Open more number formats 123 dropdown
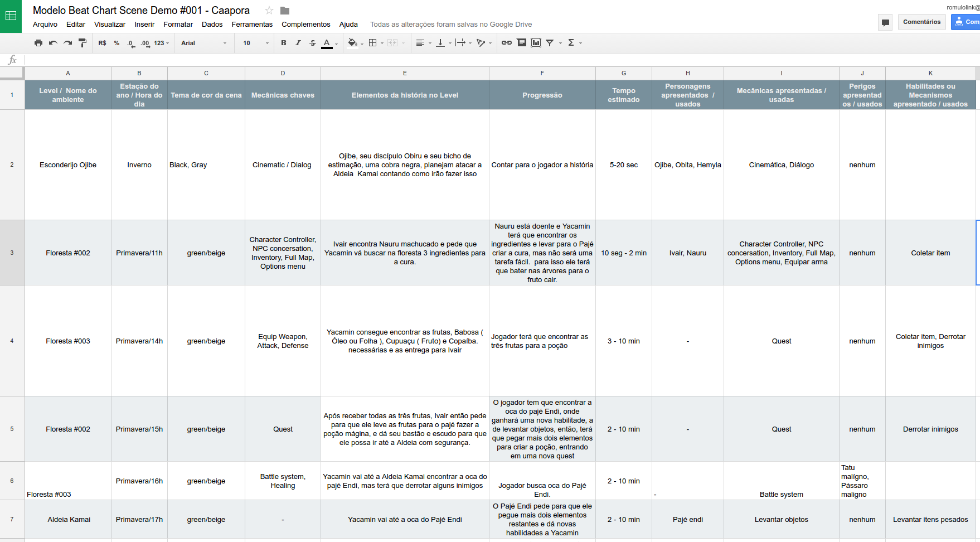This screenshot has height=542, width=980. (161, 43)
